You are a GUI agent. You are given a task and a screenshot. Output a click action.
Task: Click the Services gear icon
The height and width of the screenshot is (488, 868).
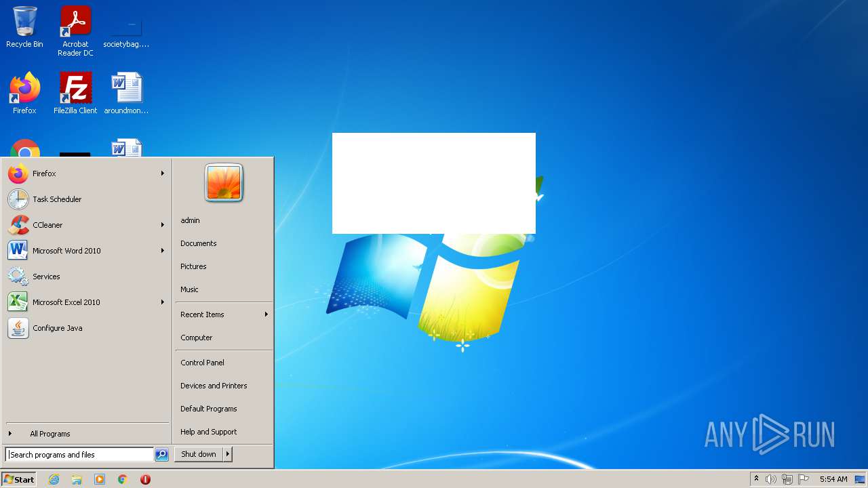(x=18, y=277)
